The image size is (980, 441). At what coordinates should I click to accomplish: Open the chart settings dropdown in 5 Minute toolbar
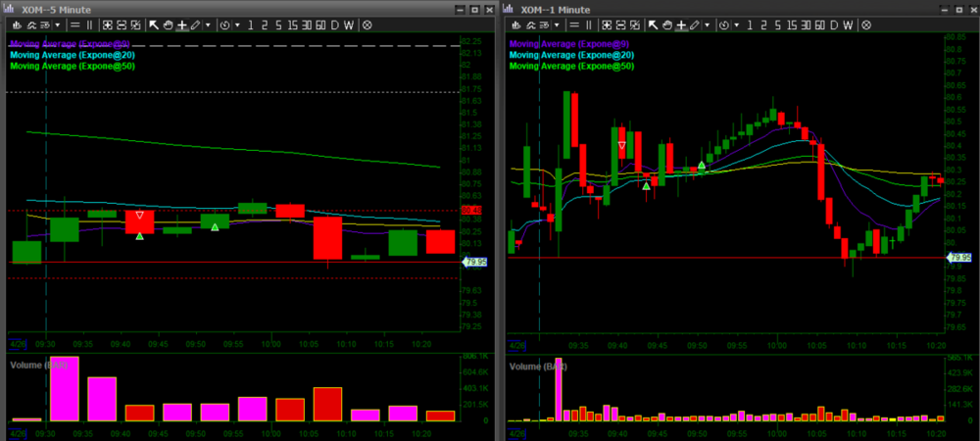58,24
